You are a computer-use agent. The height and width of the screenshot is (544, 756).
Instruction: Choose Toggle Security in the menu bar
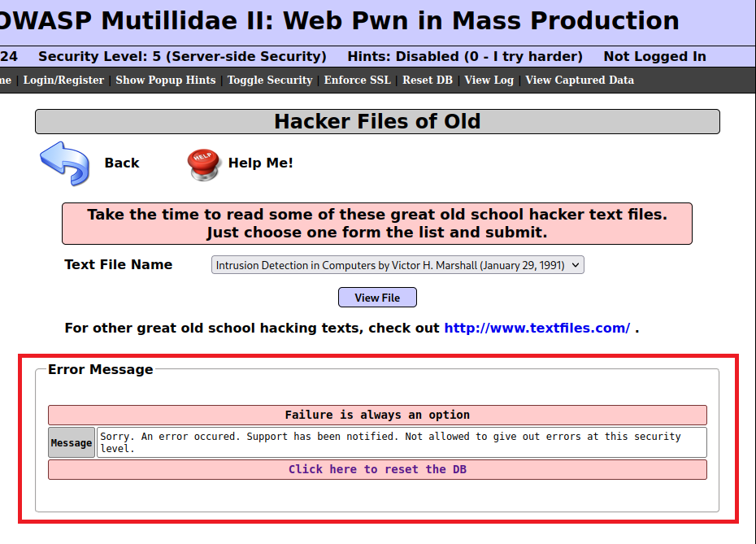pyautogui.click(x=270, y=80)
